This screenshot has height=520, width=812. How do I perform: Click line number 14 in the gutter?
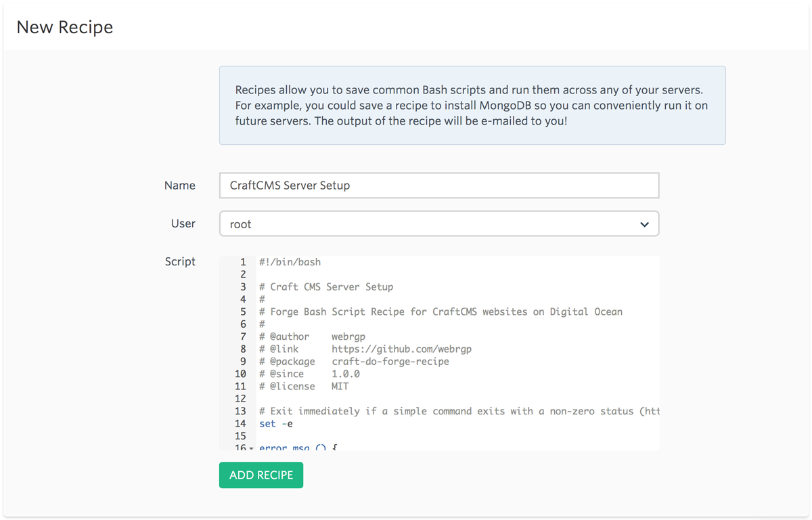coord(240,424)
